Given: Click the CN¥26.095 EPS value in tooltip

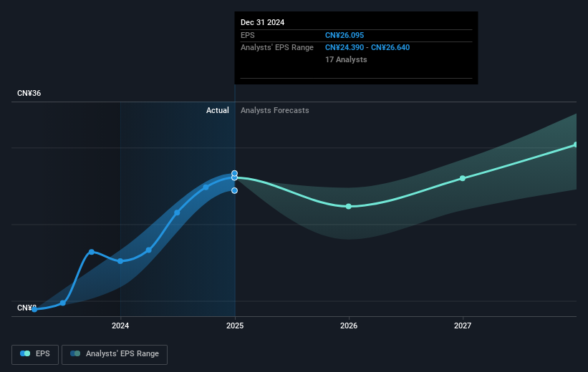Looking at the screenshot, I should (344, 35).
